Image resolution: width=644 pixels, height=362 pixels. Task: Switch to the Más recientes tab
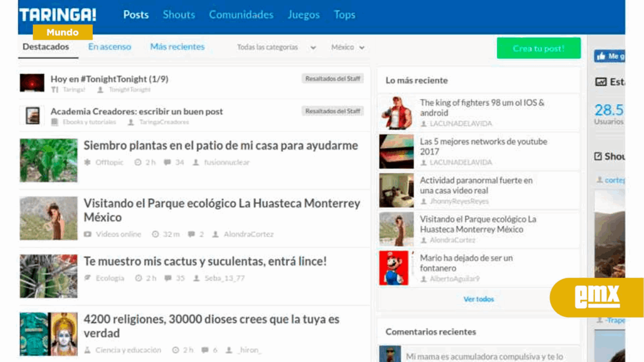177,47
